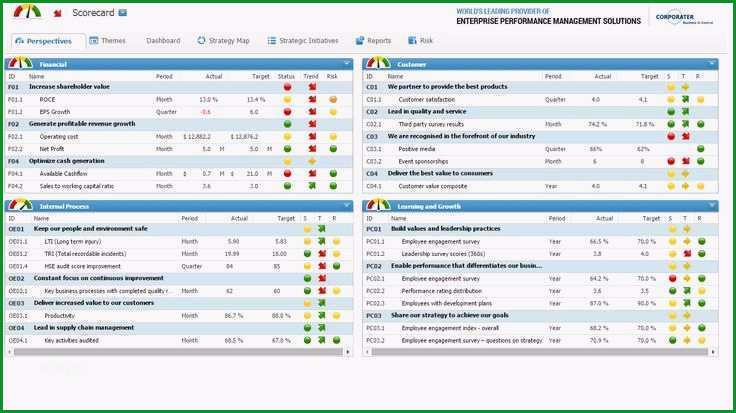Go to the Strategy Map tab
The height and width of the screenshot is (413, 736).
tap(223, 41)
